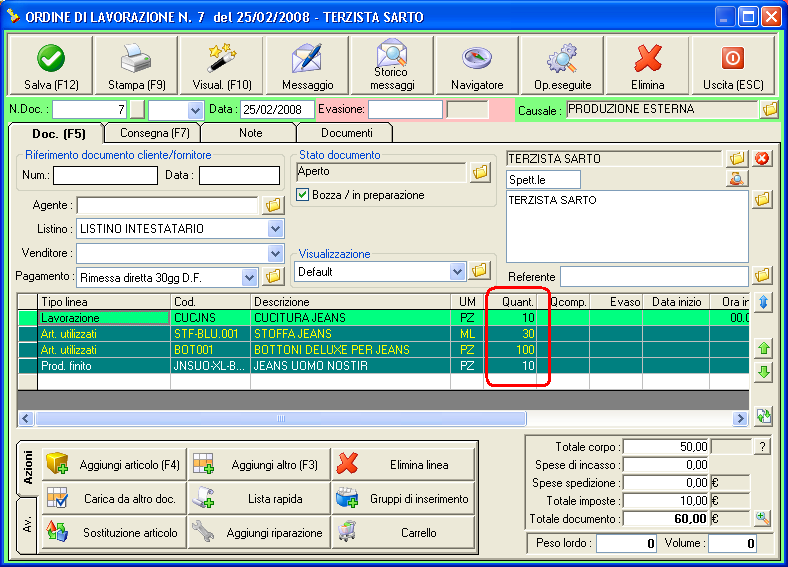This screenshot has height=567, width=788.
Task: Expand the Listino dropdown
Action: 276,229
